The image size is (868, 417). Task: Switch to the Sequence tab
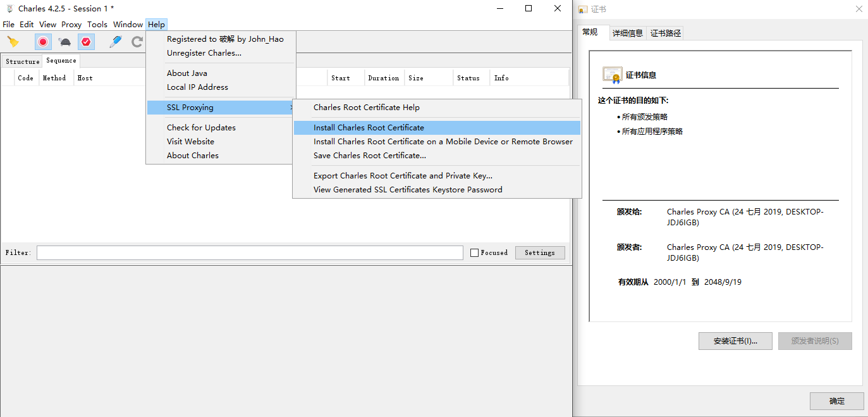[x=61, y=61]
